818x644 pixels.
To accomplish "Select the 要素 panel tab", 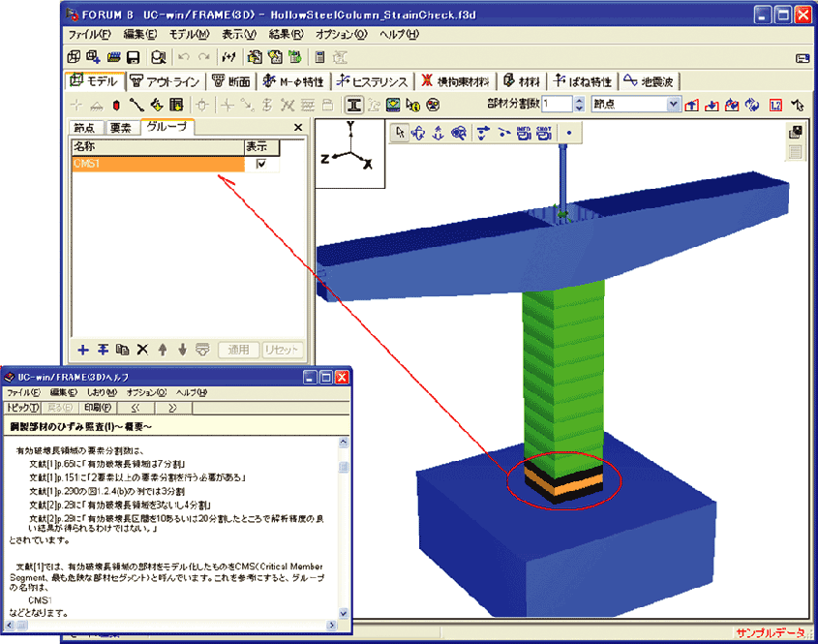I will coord(122,128).
